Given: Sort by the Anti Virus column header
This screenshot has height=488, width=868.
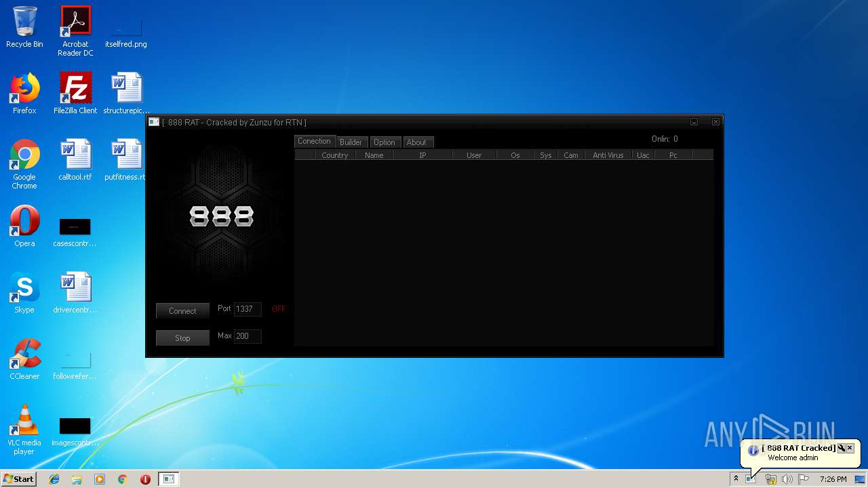Looking at the screenshot, I should (608, 155).
